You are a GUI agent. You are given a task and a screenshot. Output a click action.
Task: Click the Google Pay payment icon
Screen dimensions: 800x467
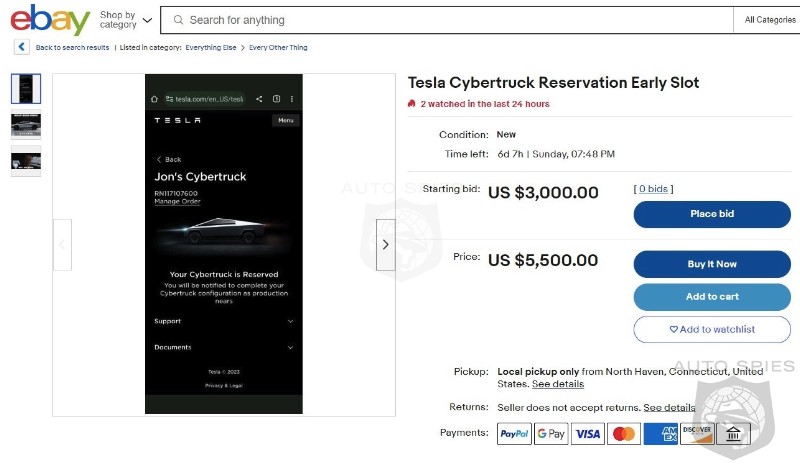[x=551, y=433]
